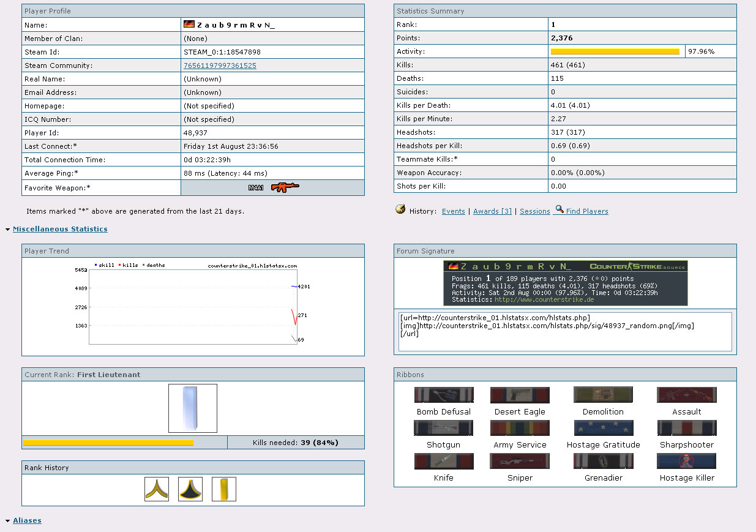Click the Sharpshooter ribbon icon
The height and width of the screenshot is (532, 756).
[686, 428]
